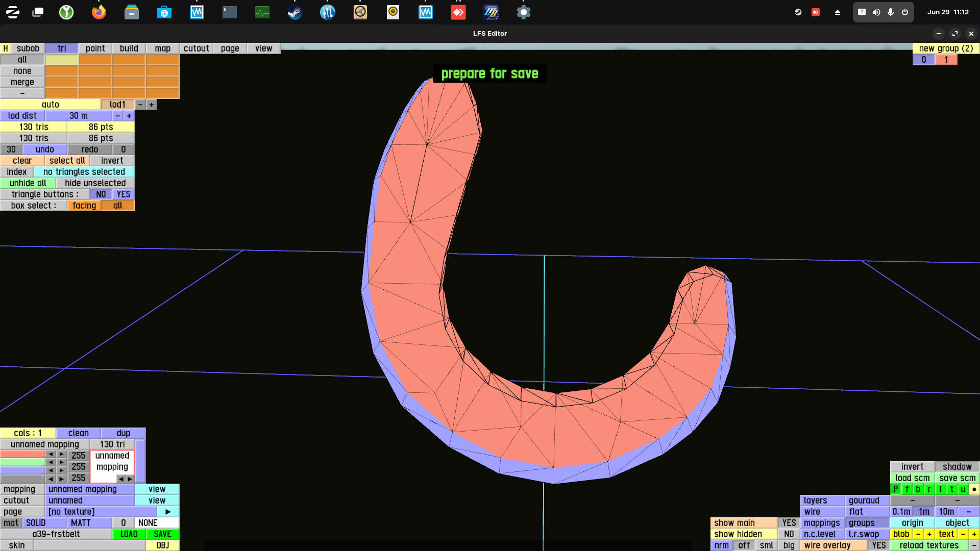Open the unnamed mapping selector

pyautogui.click(x=90, y=489)
